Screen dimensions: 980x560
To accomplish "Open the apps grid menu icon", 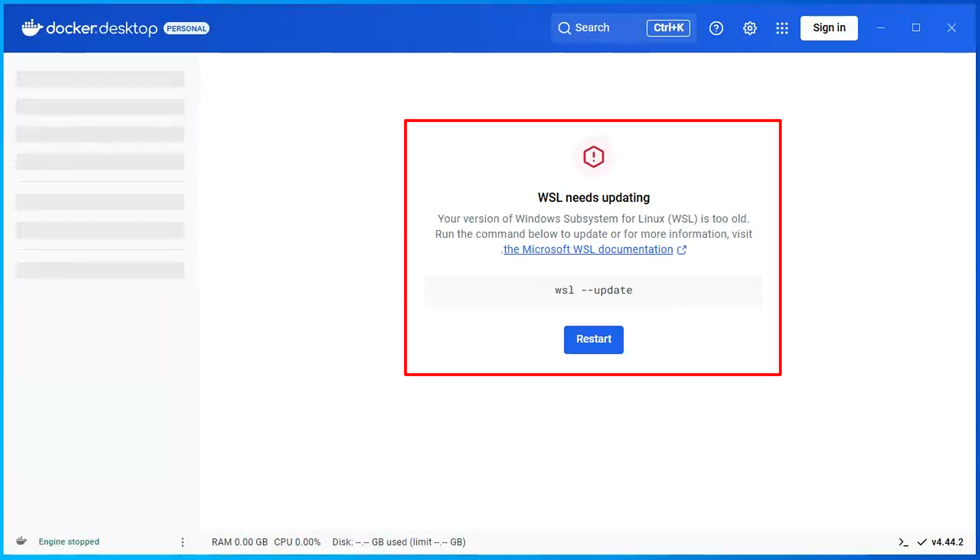I will tap(782, 28).
